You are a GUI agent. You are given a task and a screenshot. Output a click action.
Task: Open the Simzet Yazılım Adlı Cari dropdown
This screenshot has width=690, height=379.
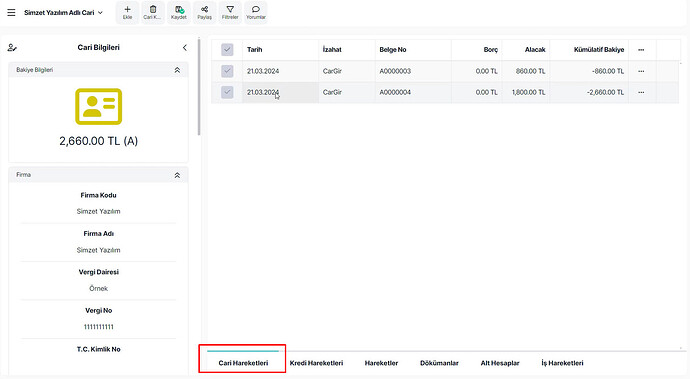pyautogui.click(x=63, y=13)
